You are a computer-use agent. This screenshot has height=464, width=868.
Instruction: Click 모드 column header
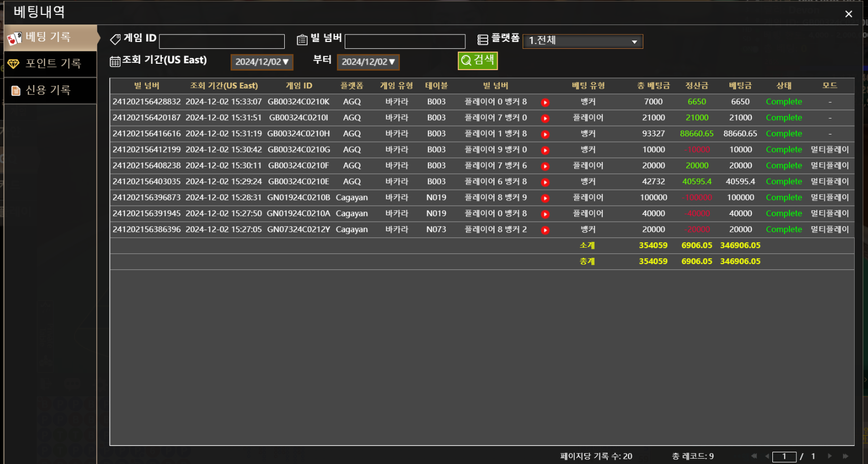(830, 86)
